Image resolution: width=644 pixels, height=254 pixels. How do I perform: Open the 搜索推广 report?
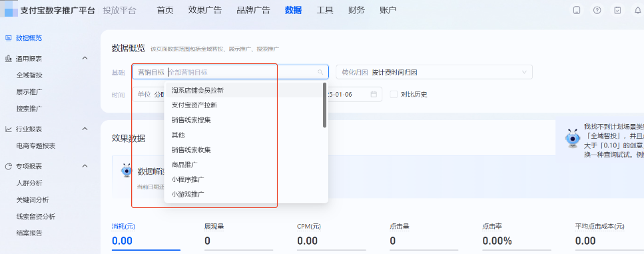(x=29, y=109)
